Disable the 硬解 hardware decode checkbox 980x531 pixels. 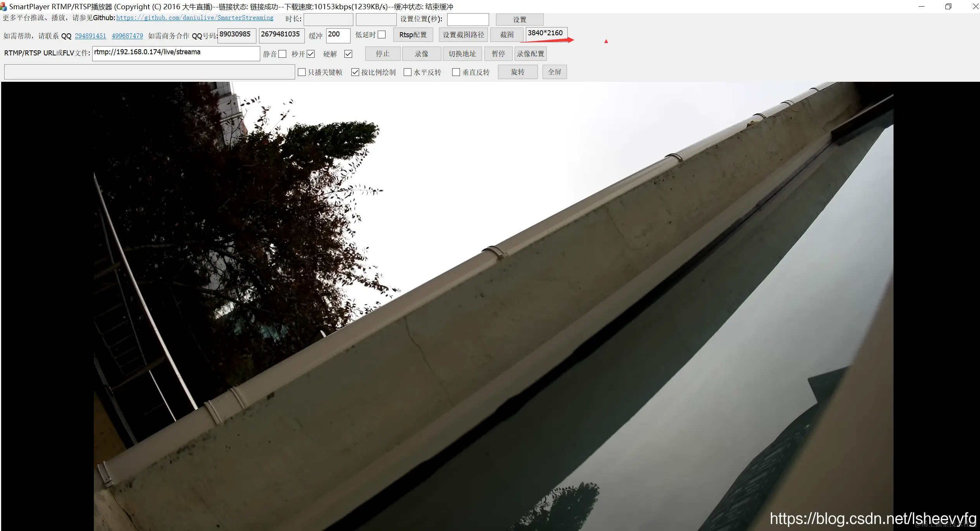tap(348, 54)
